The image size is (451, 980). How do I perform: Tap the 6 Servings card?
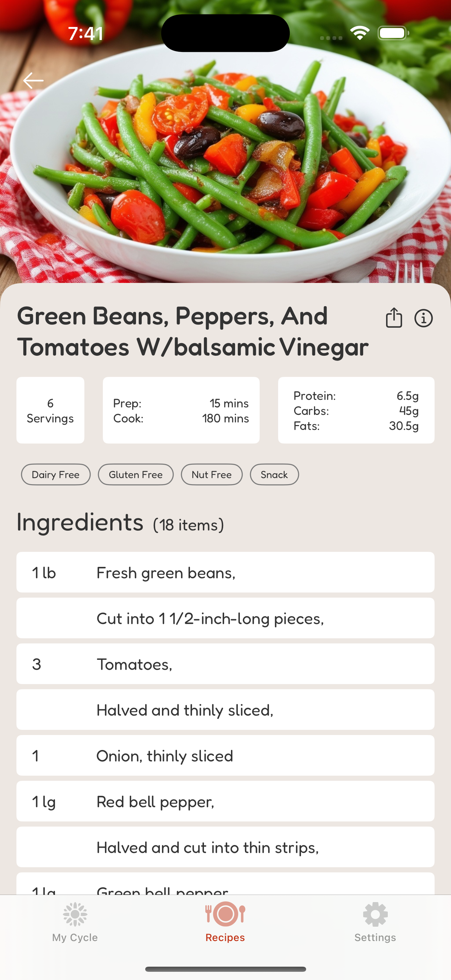click(x=50, y=410)
